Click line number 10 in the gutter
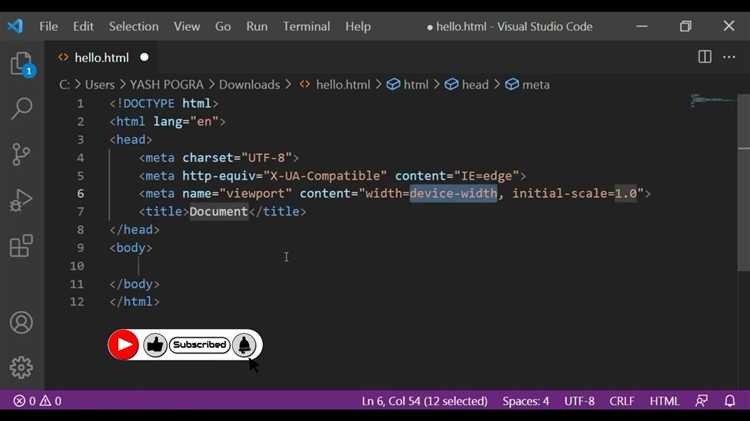Screen dimensions: 750x421 (x=77, y=266)
